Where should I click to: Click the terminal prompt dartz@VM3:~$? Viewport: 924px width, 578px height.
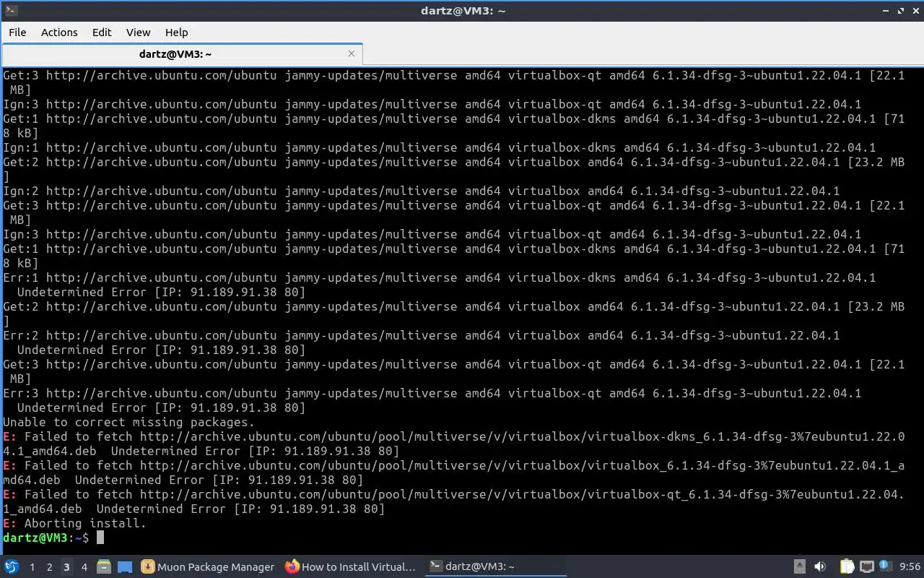(x=46, y=538)
